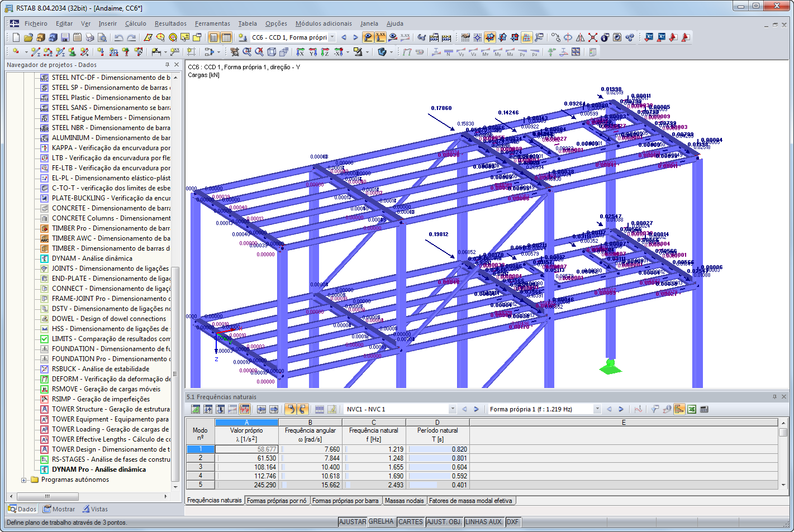The width and height of the screenshot is (794, 532).
Task: Switch to Massas nodais tab
Action: [405, 501]
